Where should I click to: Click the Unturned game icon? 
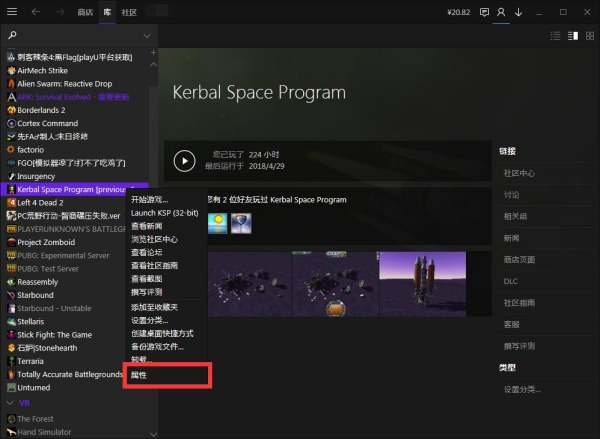(x=11, y=387)
